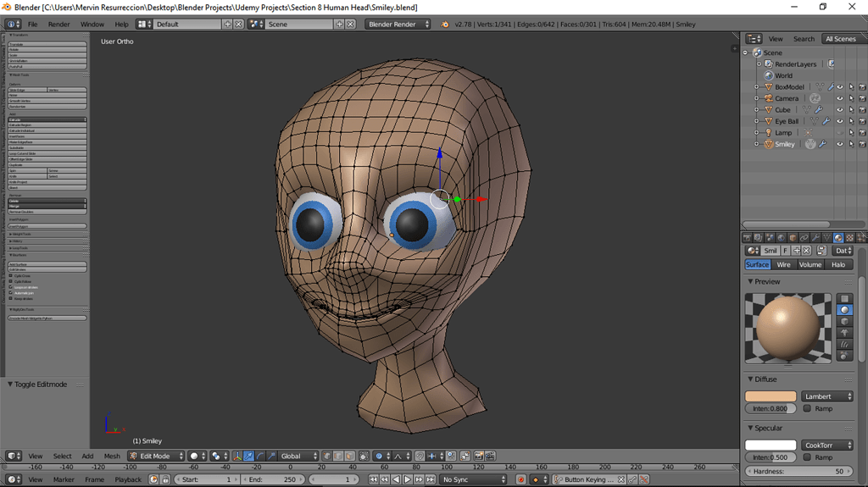Toggle selectability arrow for Smiley object

pos(851,144)
